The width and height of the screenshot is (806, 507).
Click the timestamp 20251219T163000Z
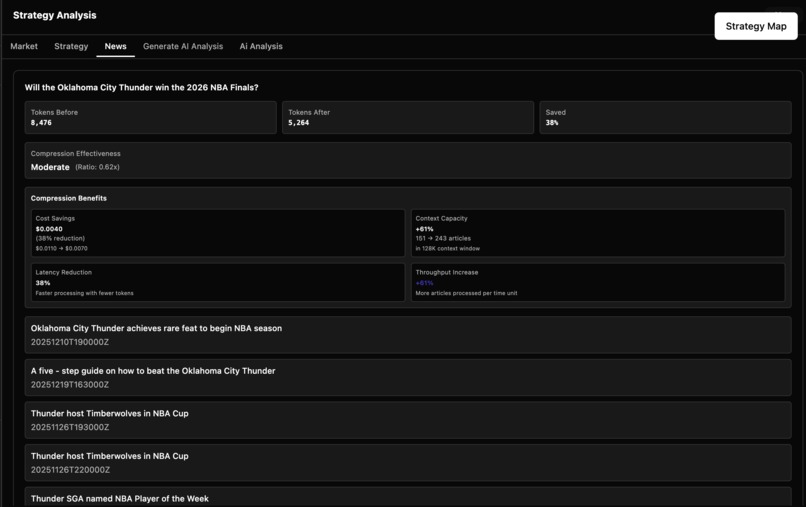(70, 385)
